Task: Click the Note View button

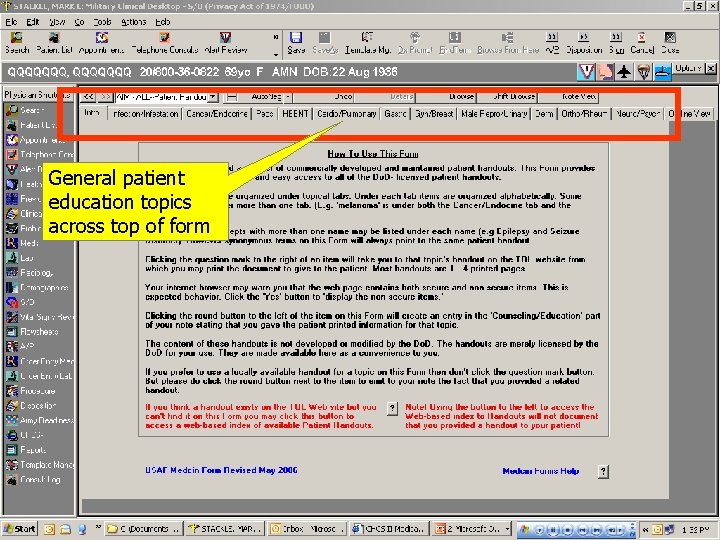Action: [x=568, y=97]
